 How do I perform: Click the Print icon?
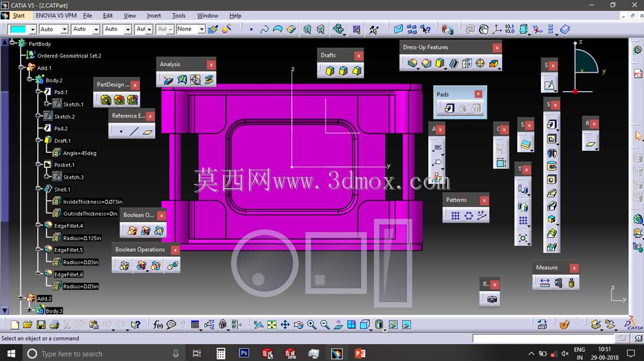coord(55,325)
